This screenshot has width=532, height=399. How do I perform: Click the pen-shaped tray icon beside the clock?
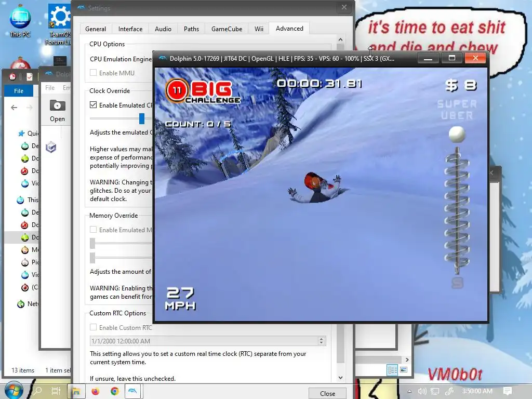[x=449, y=391]
